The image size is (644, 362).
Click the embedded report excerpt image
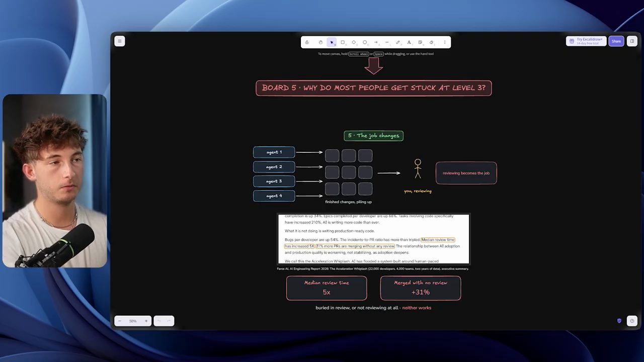[x=373, y=239]
